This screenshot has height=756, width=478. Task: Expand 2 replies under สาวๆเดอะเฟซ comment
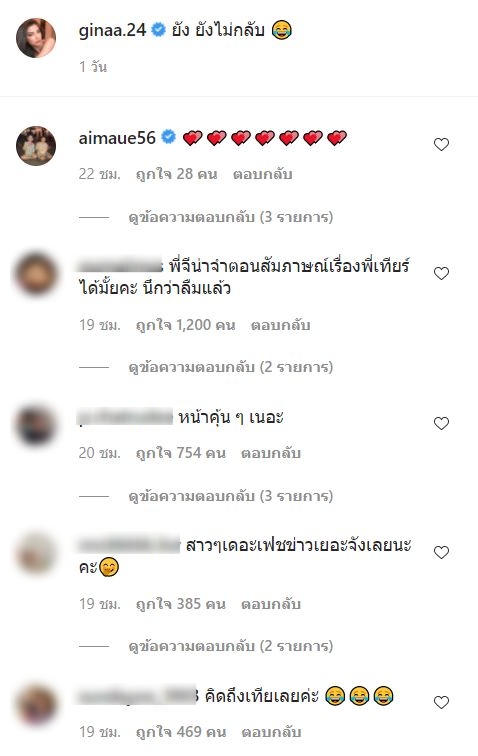tap(231, 646)
